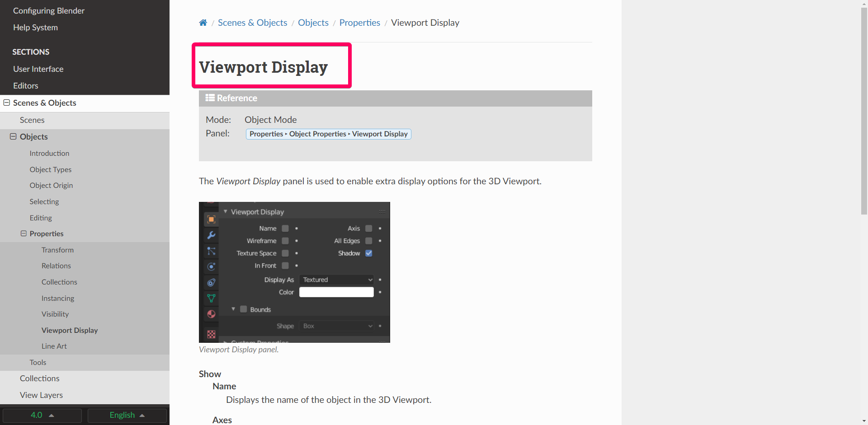This screenshot has width=868, height=425.
Task: Open the Visibility page
Action: click(55, 314)
